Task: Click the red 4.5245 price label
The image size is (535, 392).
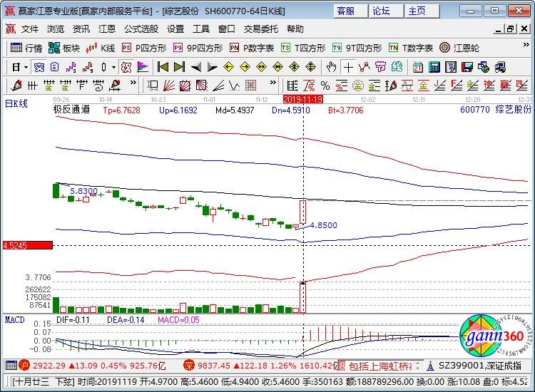Action: pyautogui.click(x=28, y=245)
